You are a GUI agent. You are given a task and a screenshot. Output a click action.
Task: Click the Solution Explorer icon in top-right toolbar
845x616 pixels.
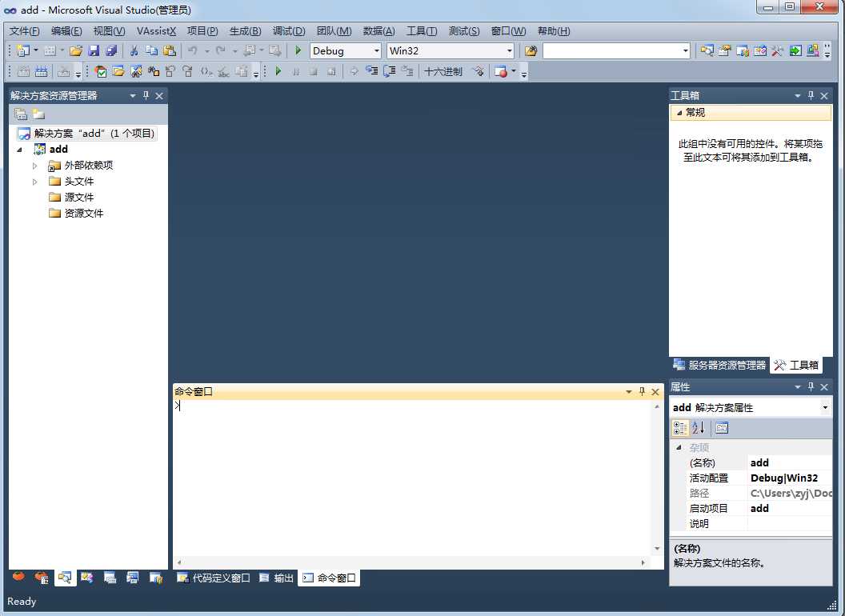click(x=707, y=50)
